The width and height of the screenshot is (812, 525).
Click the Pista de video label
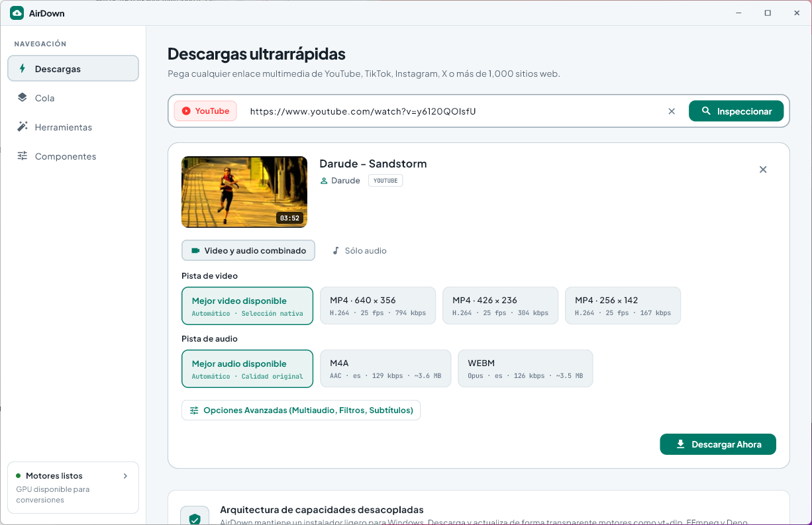(209, 275)
